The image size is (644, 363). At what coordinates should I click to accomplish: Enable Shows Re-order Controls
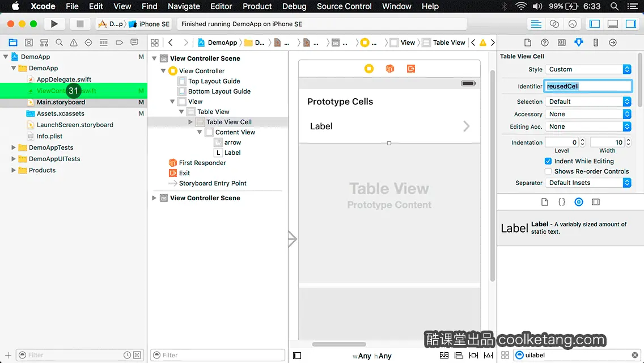[x=548, y=171]
